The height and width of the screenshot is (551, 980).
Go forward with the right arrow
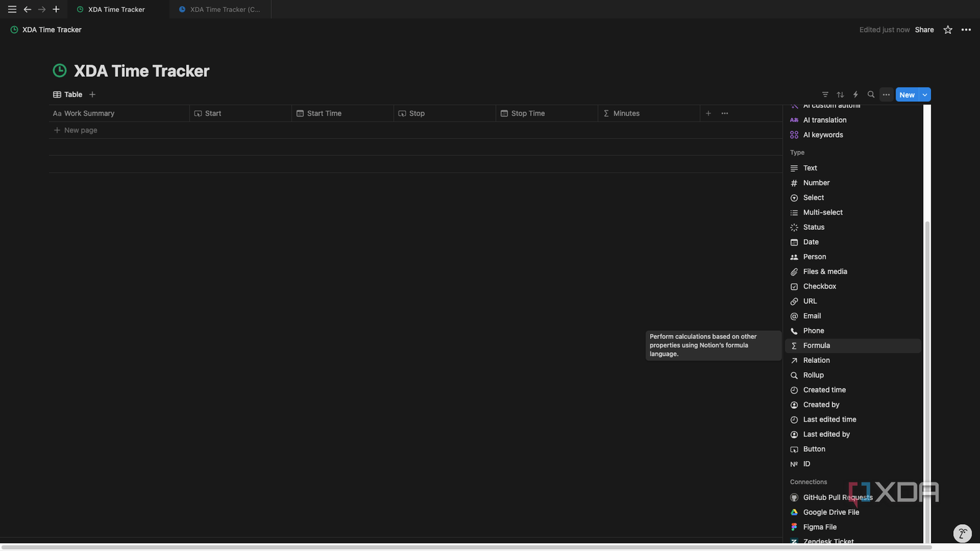coord(42,9)
